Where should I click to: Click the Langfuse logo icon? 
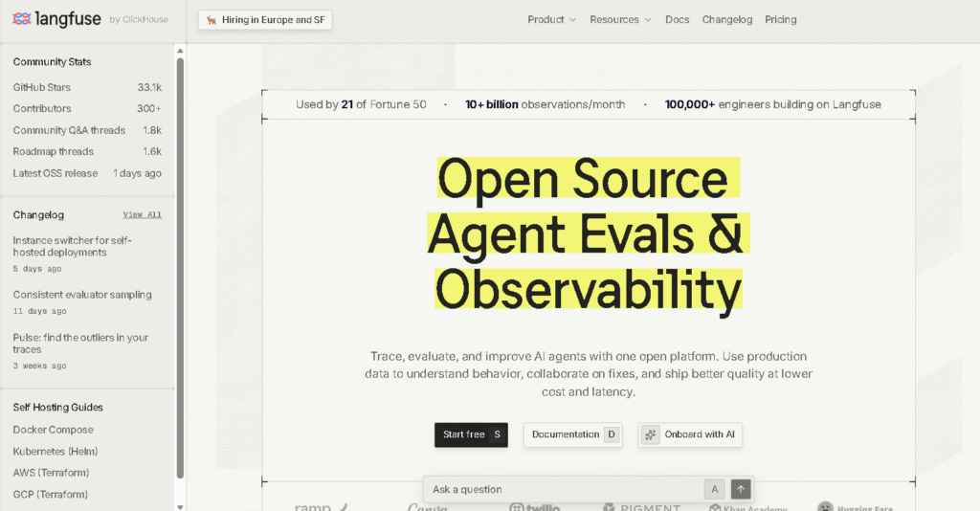point(22,19)
